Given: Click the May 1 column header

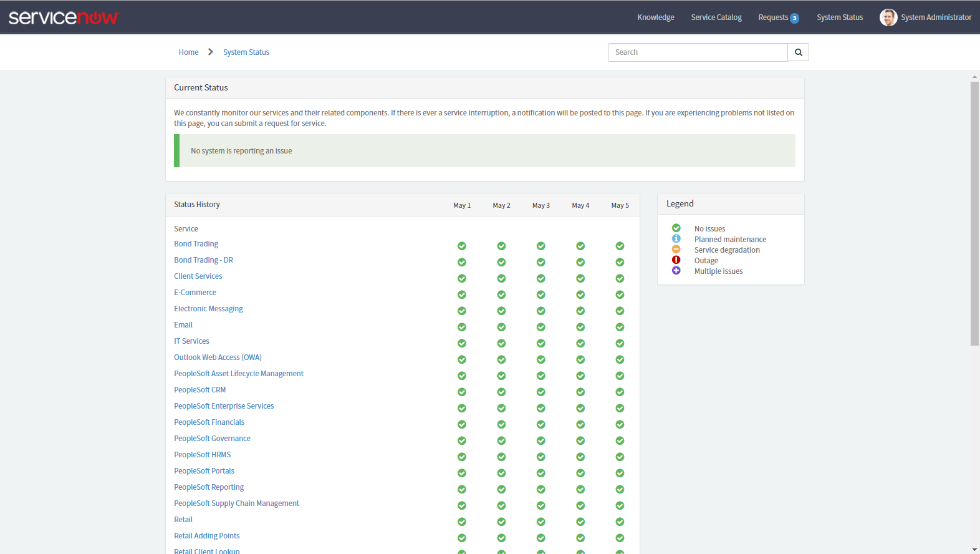Looking at the screenshot, I should 462,205.
